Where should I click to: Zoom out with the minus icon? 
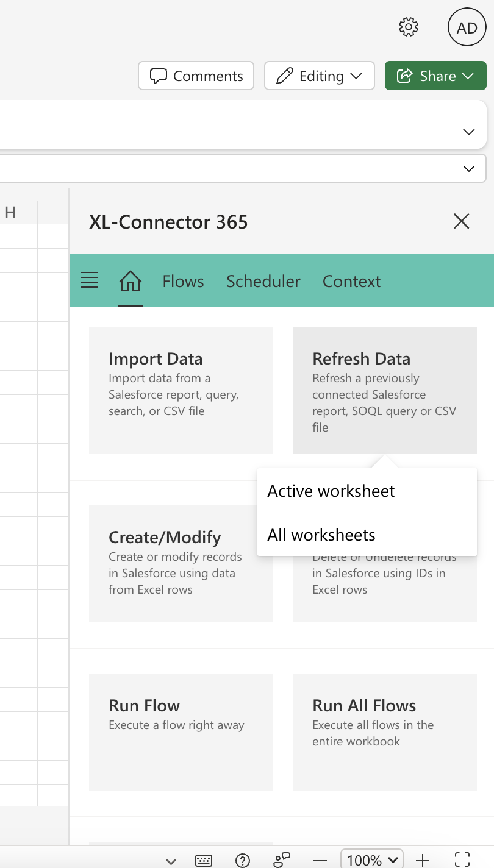(x=320, y=861)
